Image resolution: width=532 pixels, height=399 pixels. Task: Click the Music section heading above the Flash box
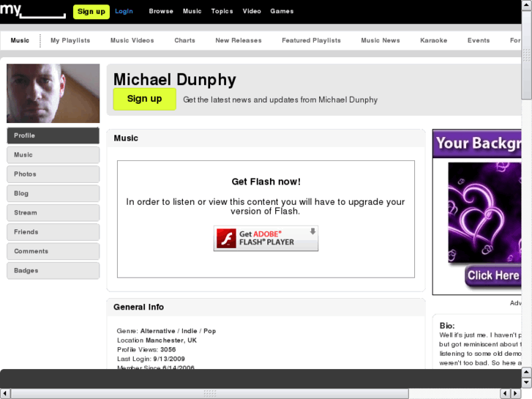[x=126, y=138]
